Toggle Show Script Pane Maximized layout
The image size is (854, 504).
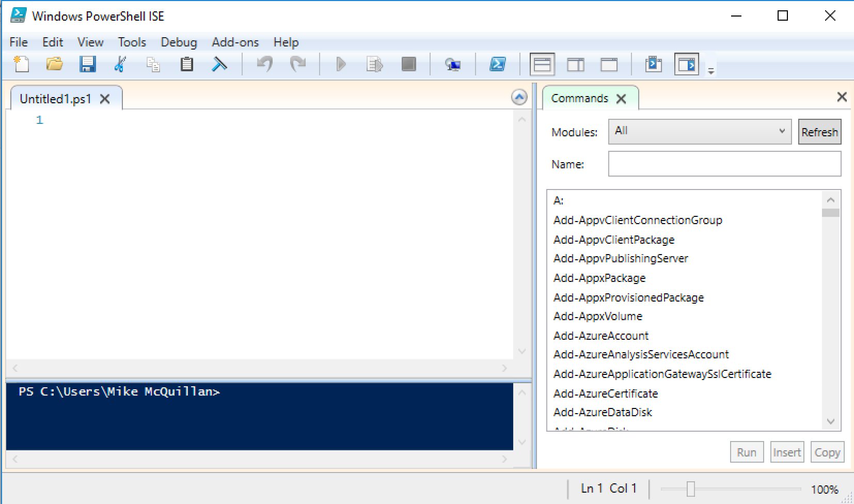(x=609, y=65)
